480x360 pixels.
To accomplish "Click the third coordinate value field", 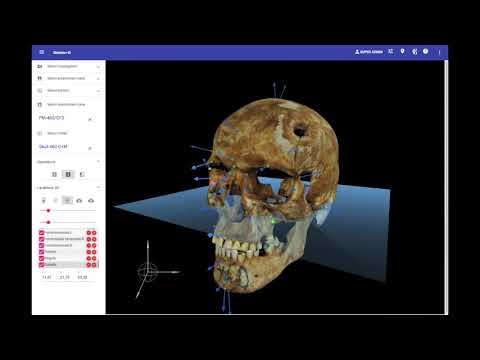I will pos(82,277).
